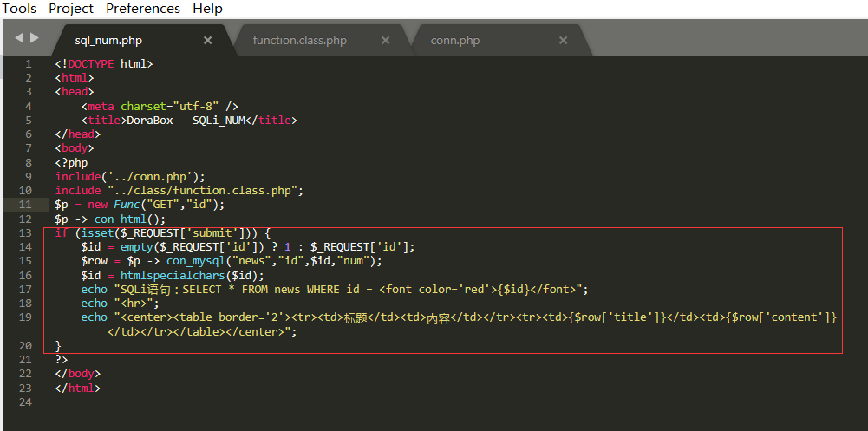Click line number 24 in gutter
868x431 pixels.
pyautogui.click(x=25, y=402)
